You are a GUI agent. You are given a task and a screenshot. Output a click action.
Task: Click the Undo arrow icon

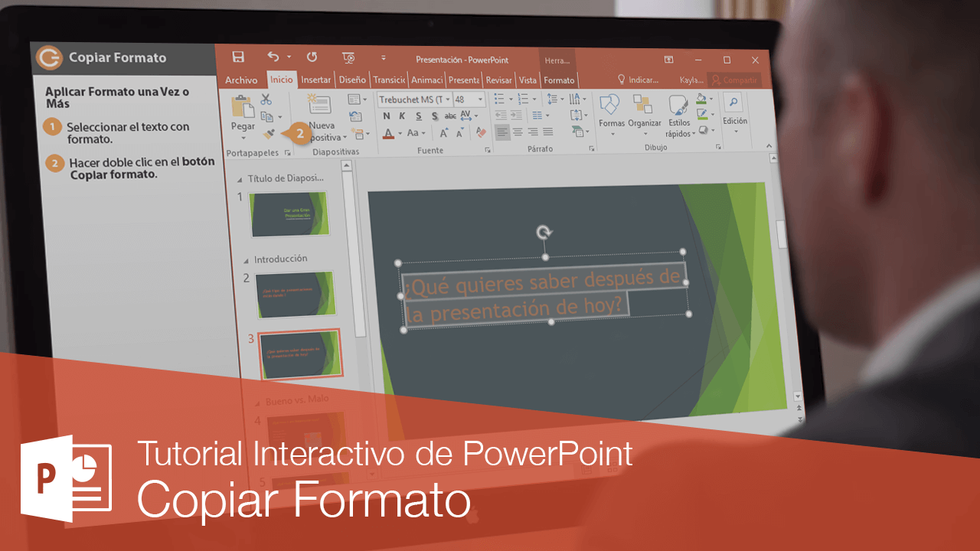pos(274,57)
